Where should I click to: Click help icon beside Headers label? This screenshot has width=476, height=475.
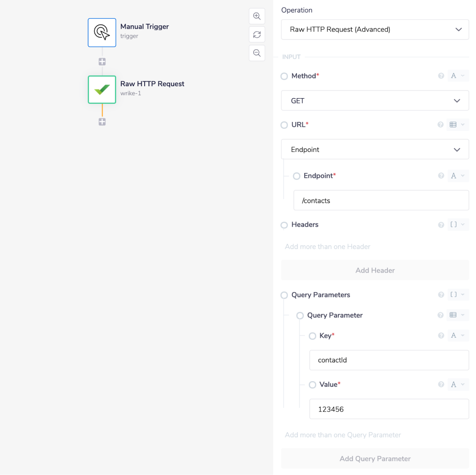(x=441, y=225)
